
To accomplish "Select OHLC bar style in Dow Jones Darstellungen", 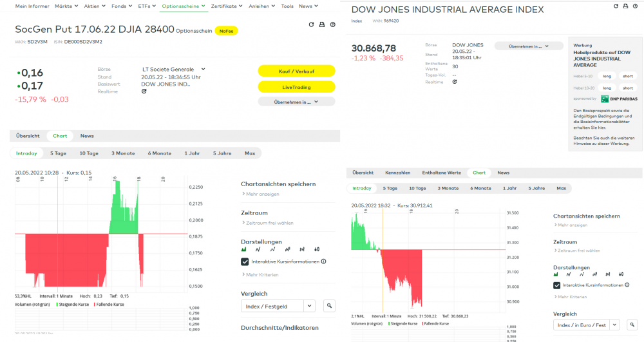I will (594, 274).
